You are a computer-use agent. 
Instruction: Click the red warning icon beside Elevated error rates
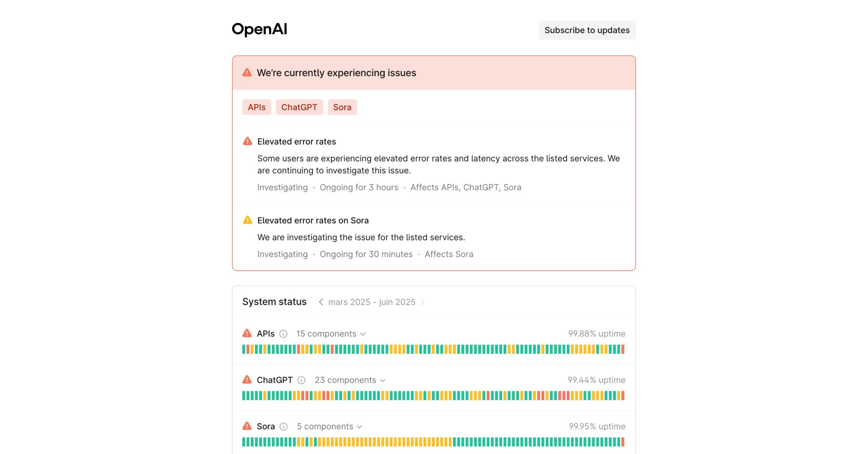point(248,141)
